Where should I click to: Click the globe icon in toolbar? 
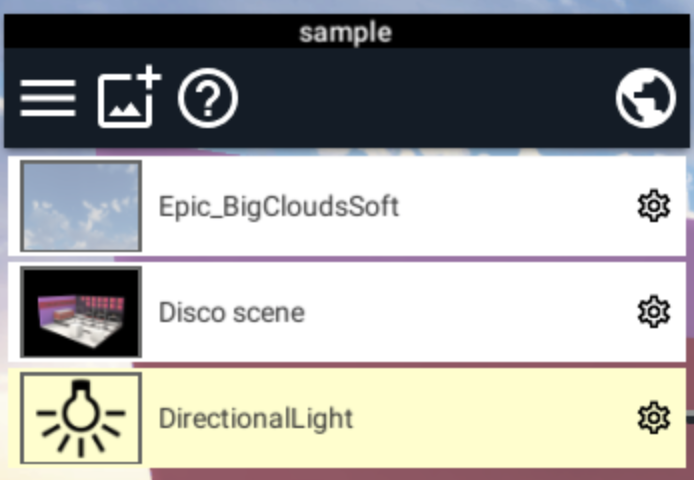pyautogui.click(x=646, y=98)
